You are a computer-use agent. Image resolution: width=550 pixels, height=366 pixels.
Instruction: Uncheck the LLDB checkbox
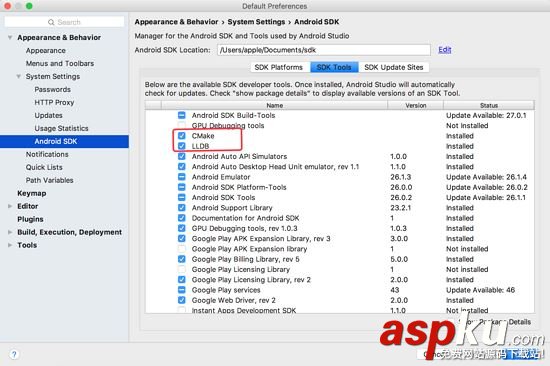(x=182, y=146)
